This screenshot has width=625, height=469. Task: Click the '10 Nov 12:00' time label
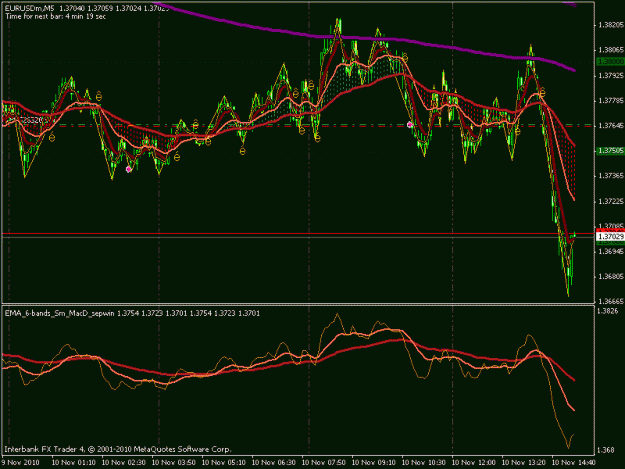coord(474,463)
